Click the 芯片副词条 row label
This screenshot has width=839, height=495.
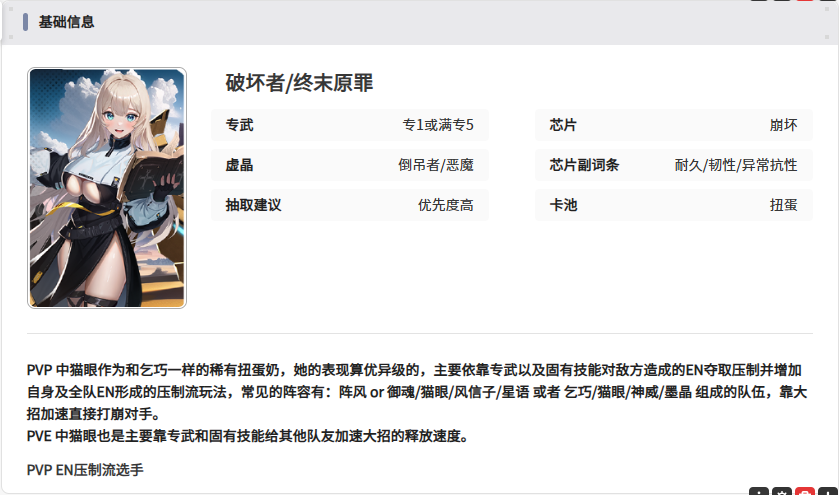584,165
